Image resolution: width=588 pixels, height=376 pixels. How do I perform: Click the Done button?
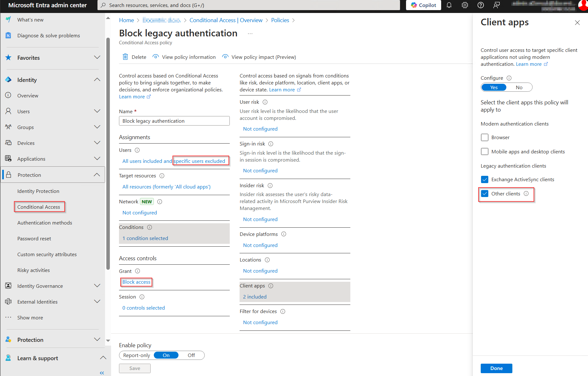click(496, 368)
